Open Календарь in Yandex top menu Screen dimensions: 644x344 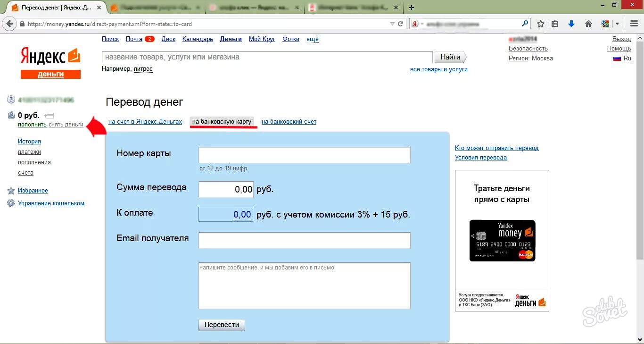(x=198, y=39)
